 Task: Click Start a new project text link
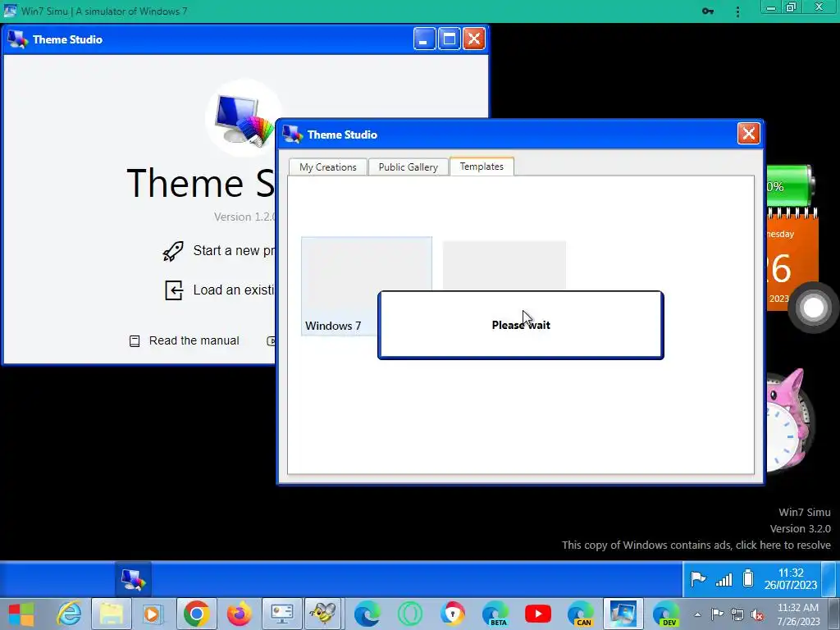click(234, 251)
